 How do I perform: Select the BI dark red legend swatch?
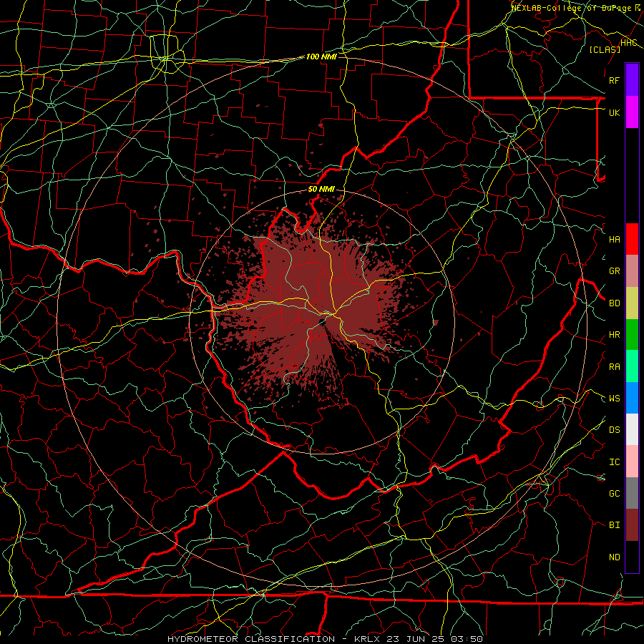click(x=632, y=525)
